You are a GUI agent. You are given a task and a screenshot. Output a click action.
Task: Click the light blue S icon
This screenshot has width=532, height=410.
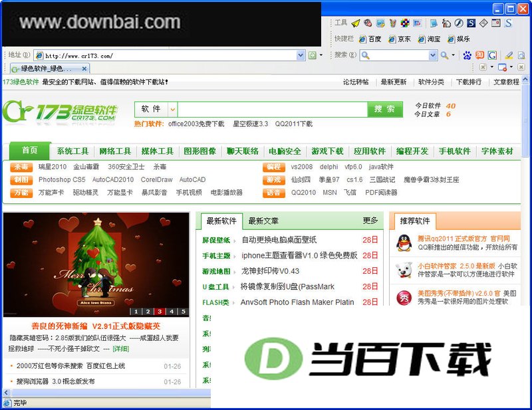[x=508, y=23]
